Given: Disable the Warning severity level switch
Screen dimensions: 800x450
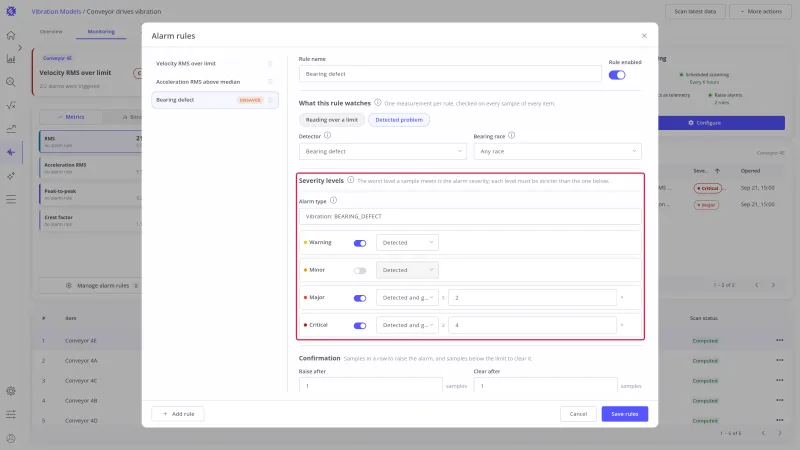Looking at the screenshot, I should pos(360,243).
